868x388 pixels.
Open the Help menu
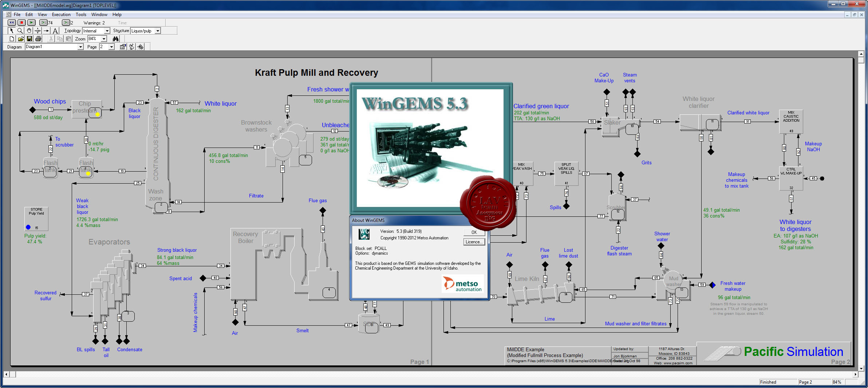(117, 15)
